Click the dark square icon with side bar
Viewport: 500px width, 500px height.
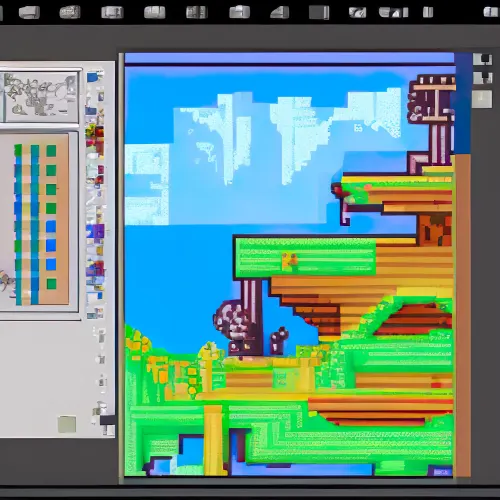(x=319, y=13)
